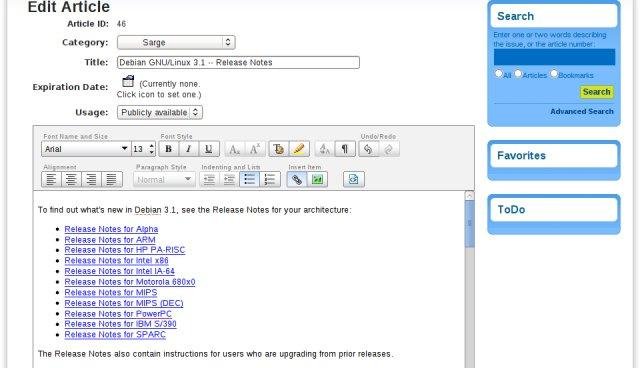Click the font size stepper arrows
Viewport: 640px width, 368px height.
coord(151,149)
